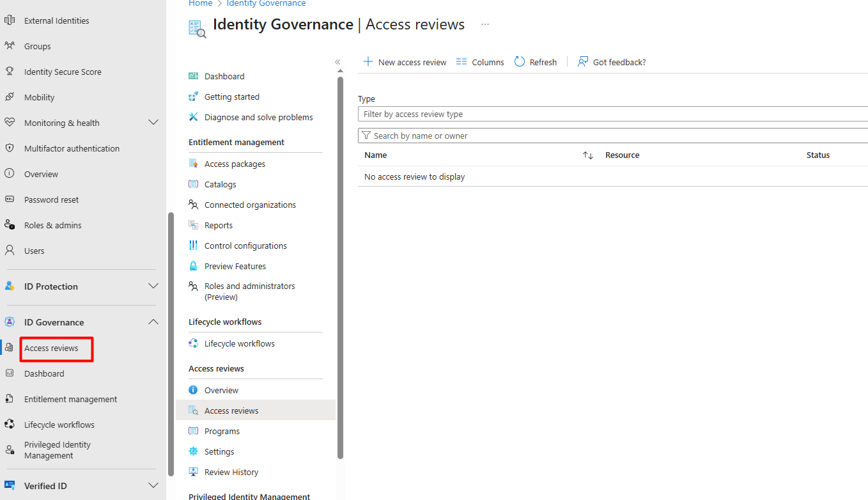Collapse the ID Governance section chevron

tap(153, 322)
